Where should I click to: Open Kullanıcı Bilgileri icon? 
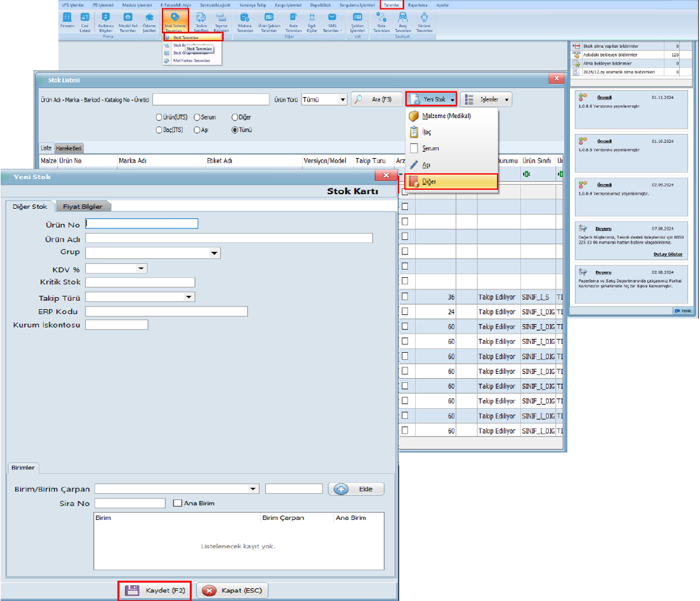point(106,20)
